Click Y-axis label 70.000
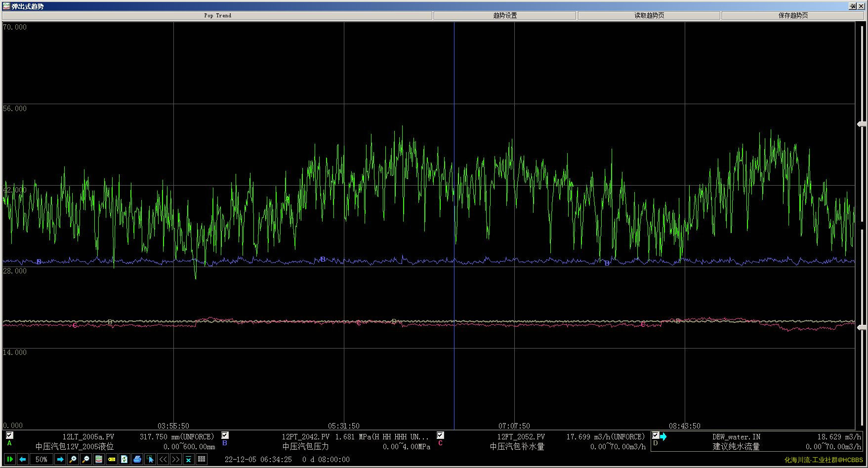This screenshot has width=868, height=468. click(x=15, y=27)
